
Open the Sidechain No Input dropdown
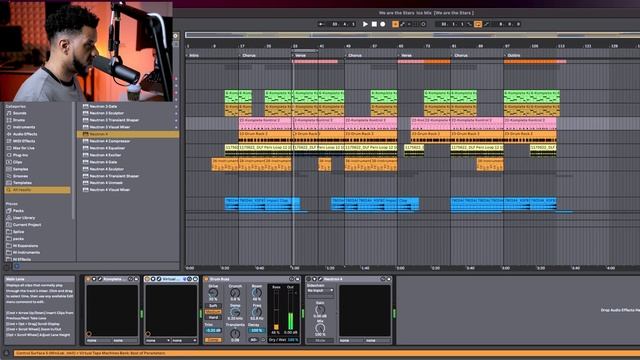pos(320,291)
